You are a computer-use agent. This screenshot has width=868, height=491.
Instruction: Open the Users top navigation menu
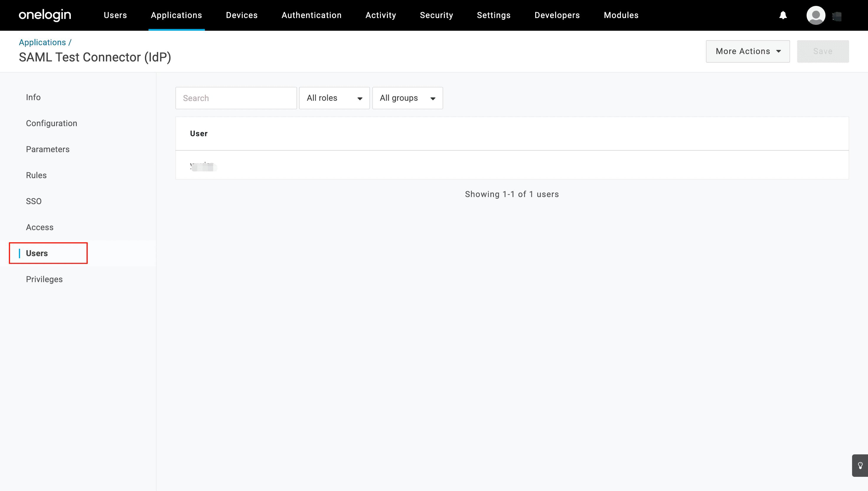tap(115, 15)
